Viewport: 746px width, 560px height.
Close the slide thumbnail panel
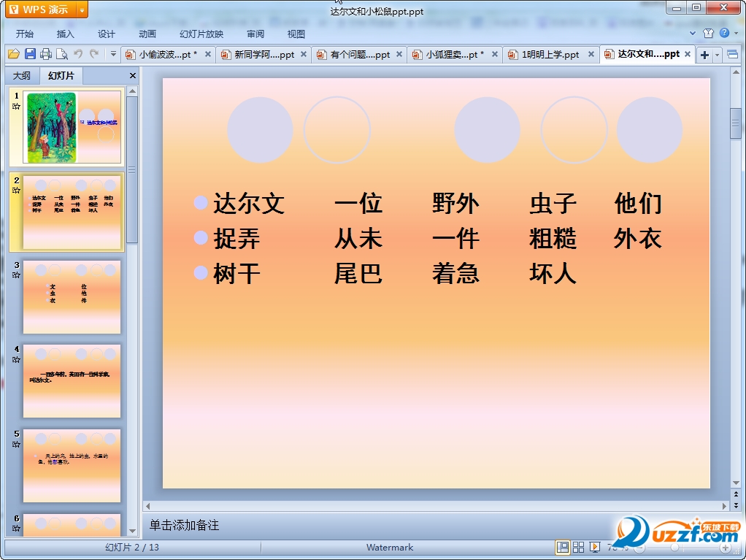tap(133, 76)
